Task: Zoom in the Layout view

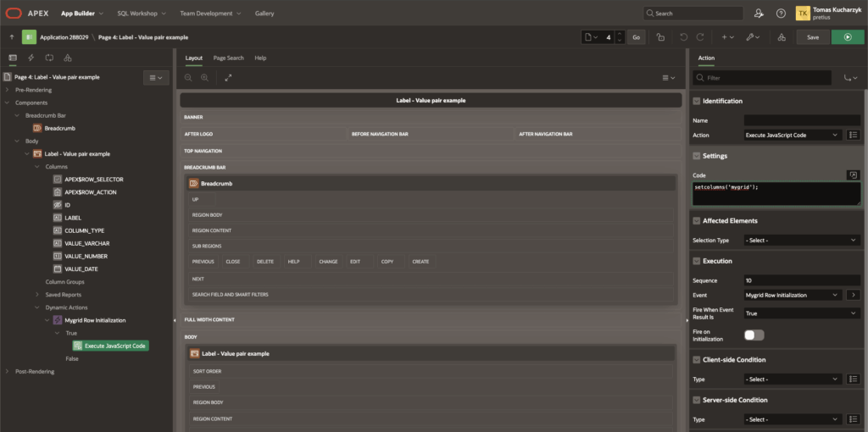Action: pos(205,77)
